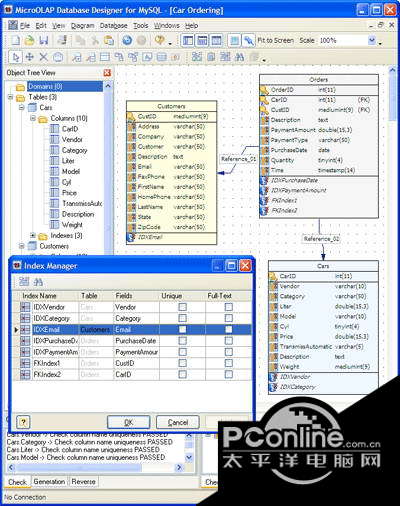Click the output panel scroll-down arrow
The image size is (400, 506).
(189, 458)
